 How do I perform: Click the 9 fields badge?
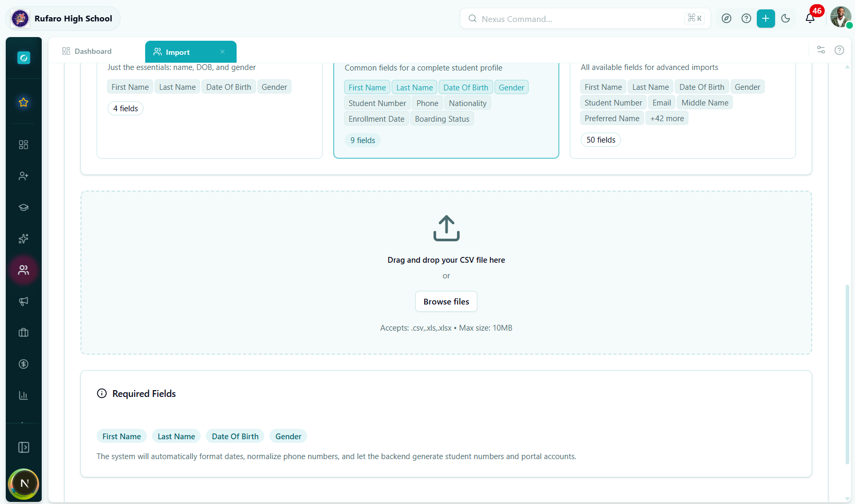point(362,140)
